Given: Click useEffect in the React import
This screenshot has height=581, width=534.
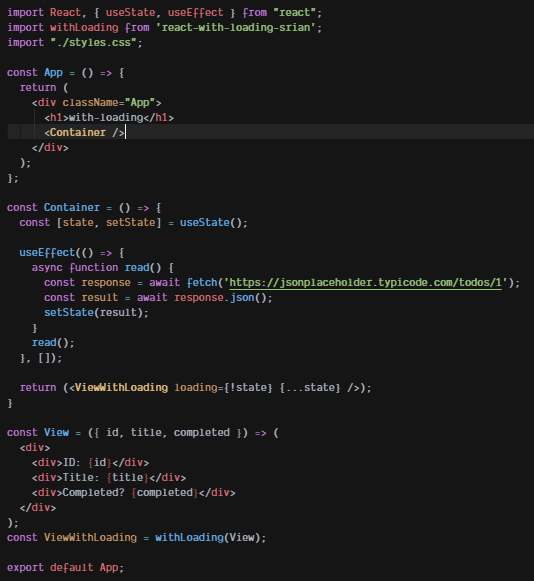Looking at the screenshot, I should (195, 12).
